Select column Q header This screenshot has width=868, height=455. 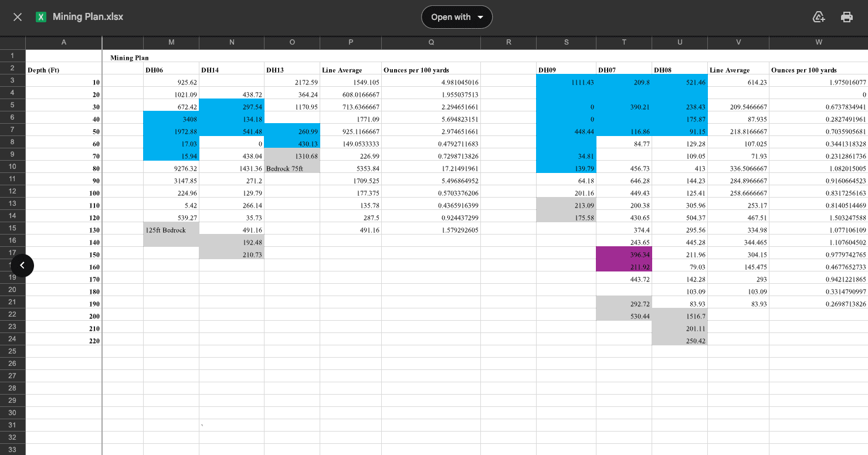tap(430, 42)
